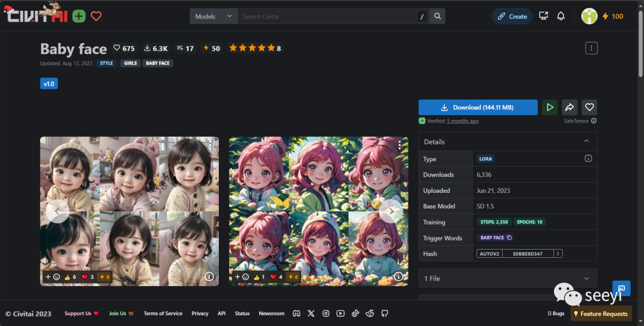
Task: Click Download (144.11 MB) button
Action: coord(478,107)
